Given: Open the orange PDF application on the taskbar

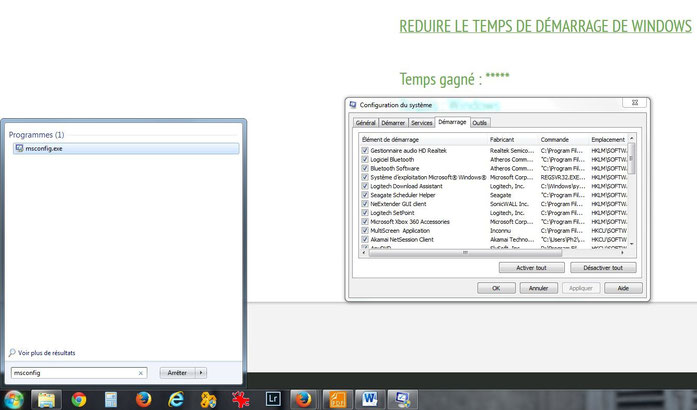Looking at the screenshot, I should [x=337, y=399].
